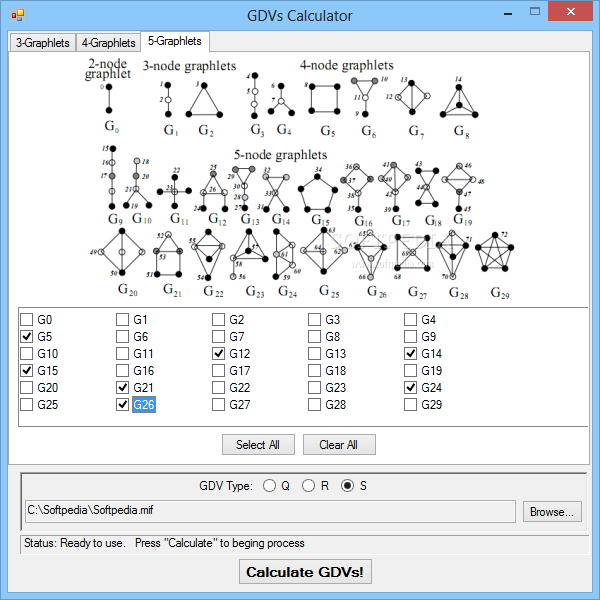The height and width of the screenshot is (600, 600).
Task: Tick the G19 checkbox
Action: (x=411, y=370)
